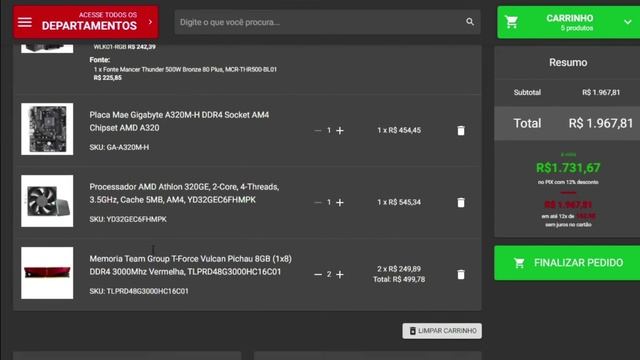
Task: Select the SKU GA-A320M-H text
Action: 119,147
